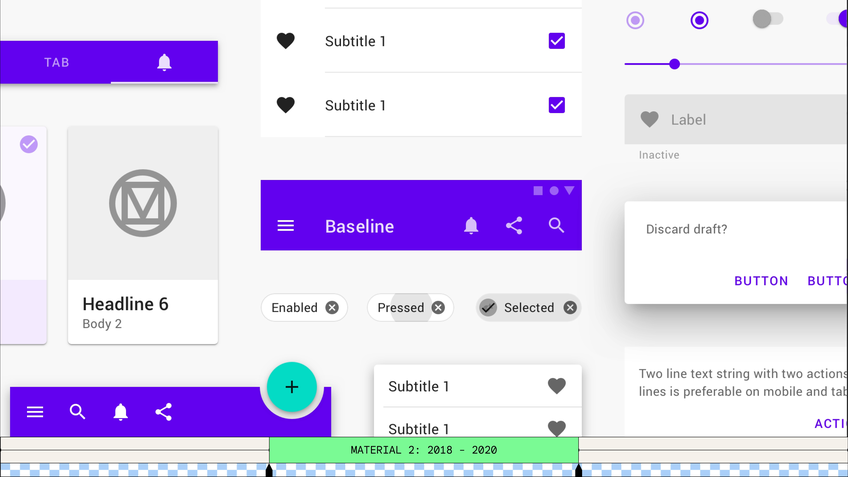Click the Body 2 card text

tap(102, 324)
